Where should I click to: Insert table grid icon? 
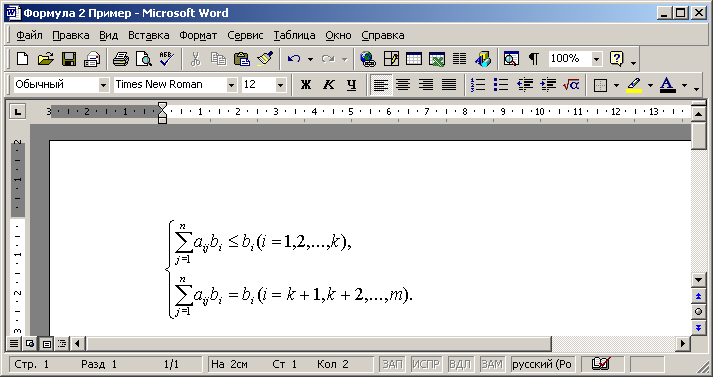pyautogui.click(x=414, y=59)
